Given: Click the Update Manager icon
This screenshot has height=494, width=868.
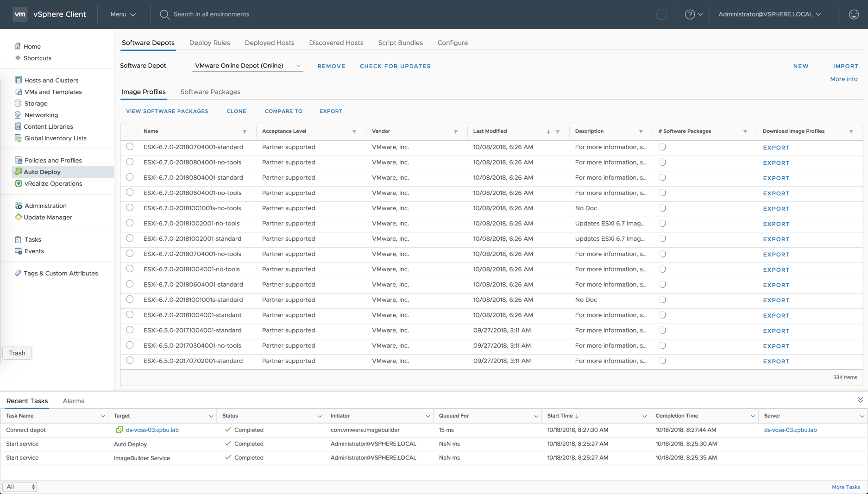Looking at the screenshot, I should click(x=18, y=217).
